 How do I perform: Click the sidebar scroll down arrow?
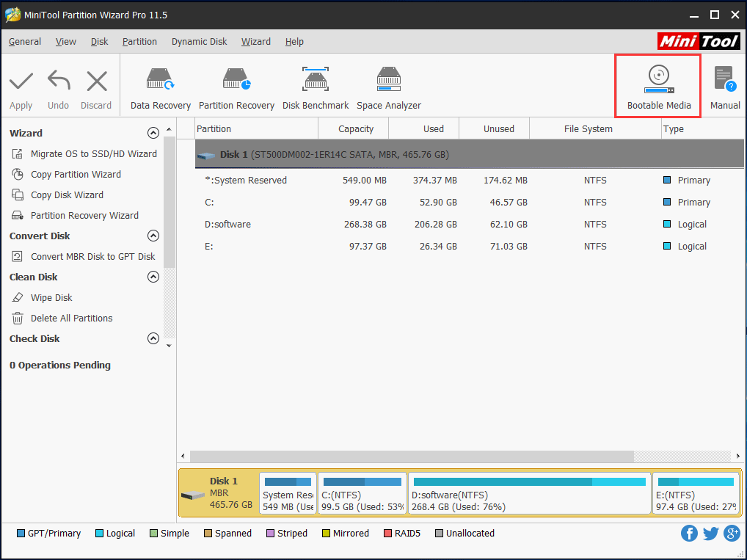[x=169, y=346]
